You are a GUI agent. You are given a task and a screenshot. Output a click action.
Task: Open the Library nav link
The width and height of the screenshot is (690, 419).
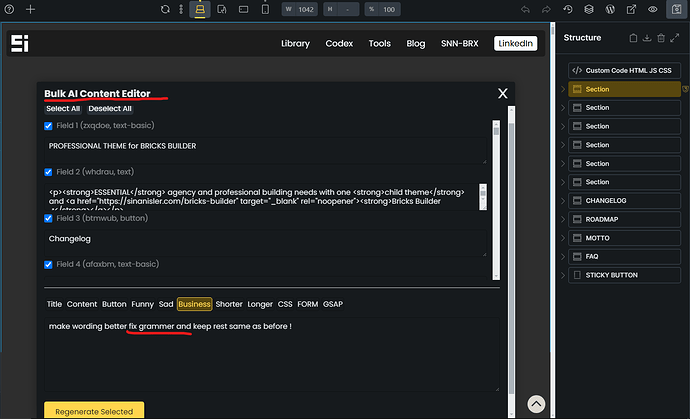pos(295,44)
